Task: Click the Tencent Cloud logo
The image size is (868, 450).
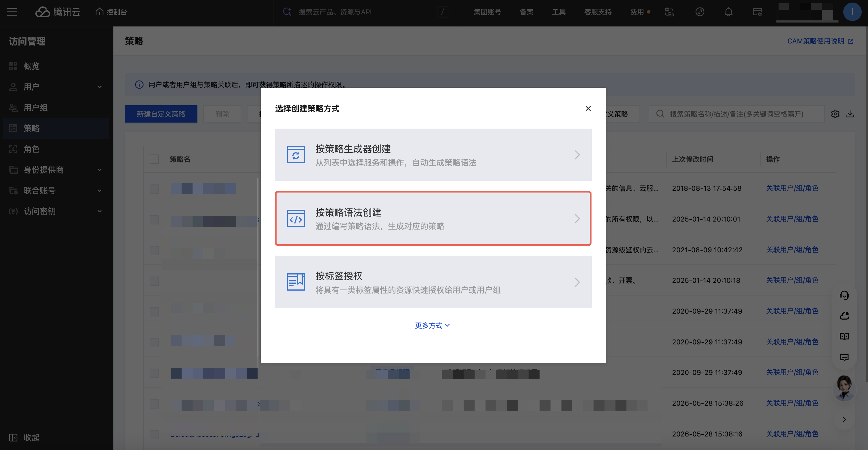Action: (x=58, y=12)
